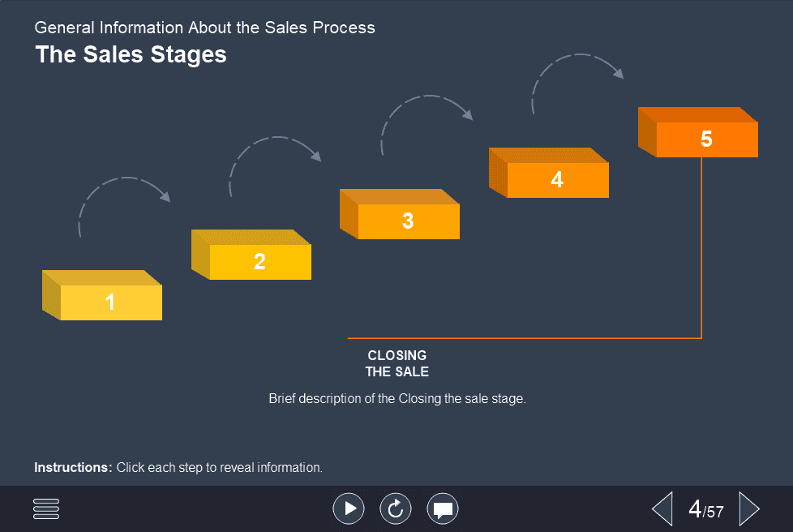
Task: Click the title The Sales Stages
Action: click(x=131, y=55)
